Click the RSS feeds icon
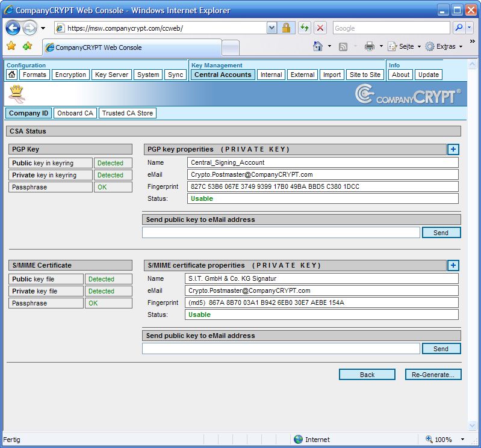The width and height of the screenshot is (481, 448). coord(343,46)
